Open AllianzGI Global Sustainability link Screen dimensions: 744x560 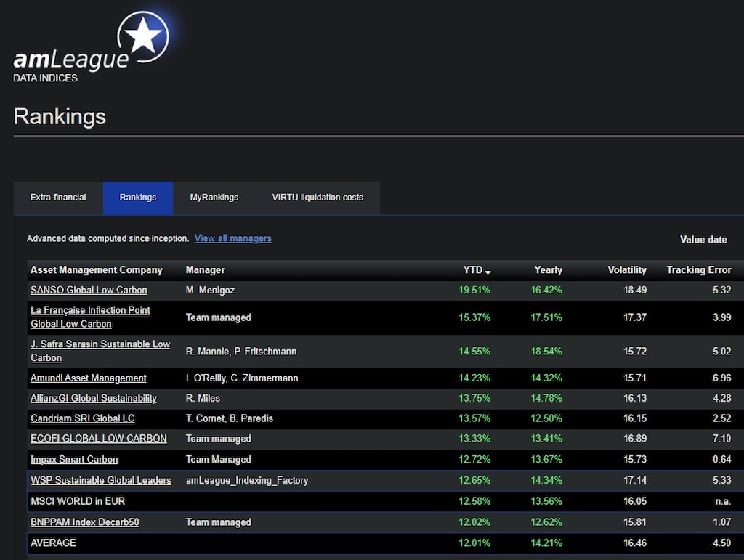click(x=94, y=398)
